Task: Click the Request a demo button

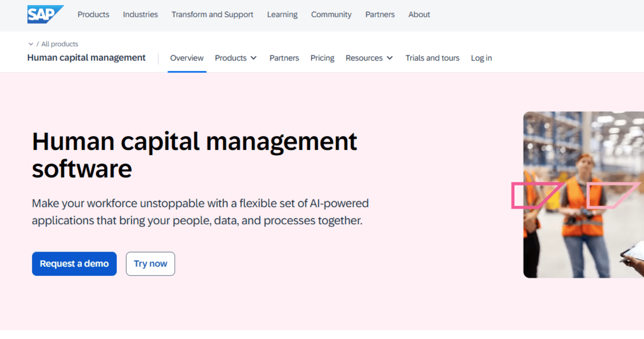Action: [x=74, y=264]
